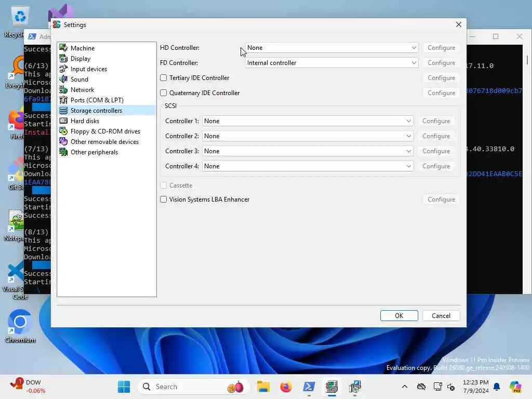Screen dimensions: 532x399
Task: Click the taskbar Search box
Action: click(193, 387)
